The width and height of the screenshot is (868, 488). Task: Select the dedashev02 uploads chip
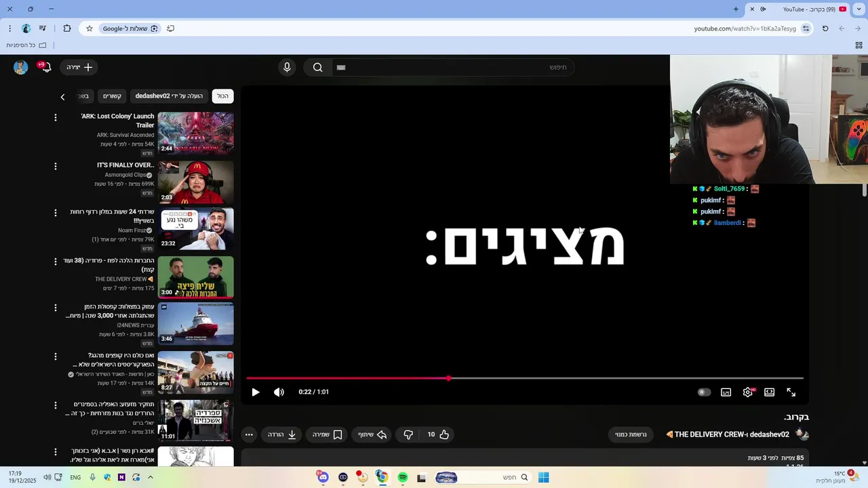[169, 96]
